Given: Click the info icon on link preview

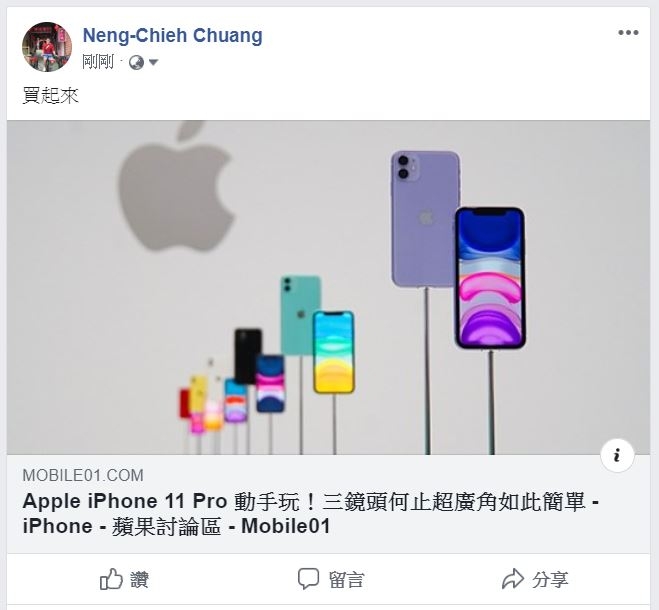Looking at the screenshot, I should [617, 455].
